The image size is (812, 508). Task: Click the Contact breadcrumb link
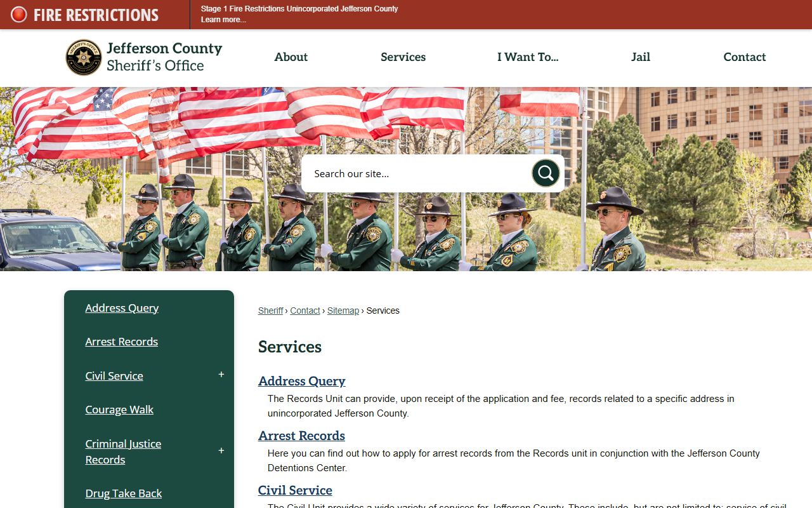coord(305,311)
